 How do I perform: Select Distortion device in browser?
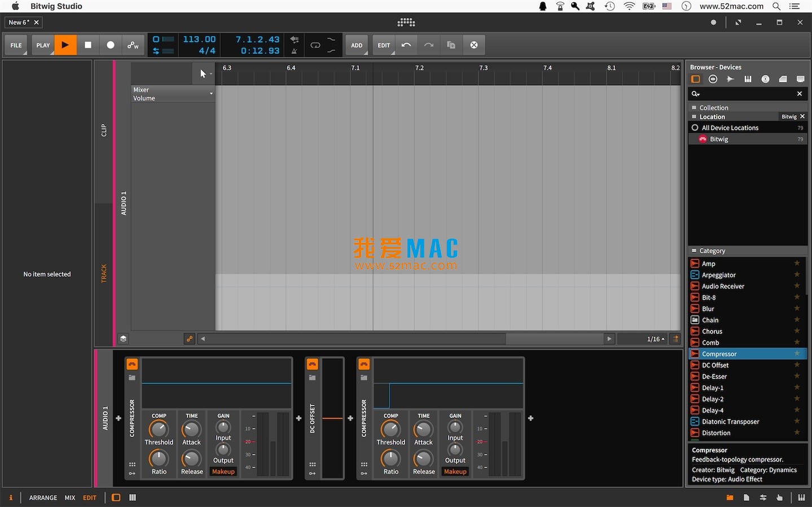pyautogui.click(x=748, y=433)
